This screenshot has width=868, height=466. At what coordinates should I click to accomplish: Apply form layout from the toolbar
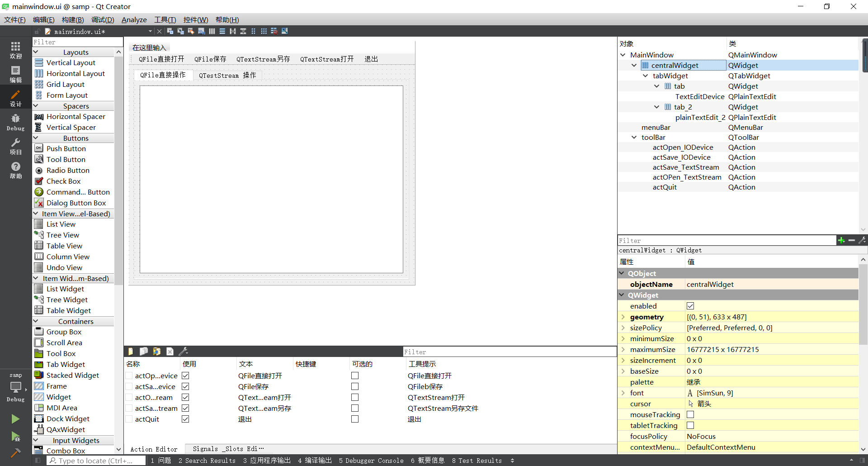pos(253,31)
